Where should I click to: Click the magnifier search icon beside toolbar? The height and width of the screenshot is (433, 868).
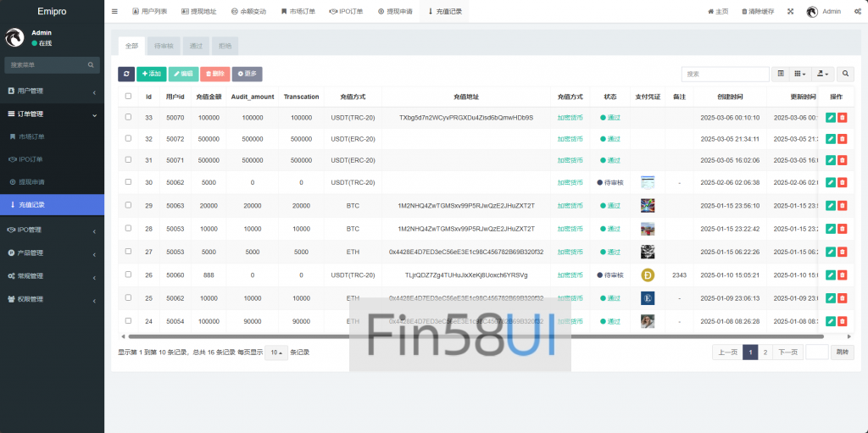pyautogui.click(x=845, y=75)
